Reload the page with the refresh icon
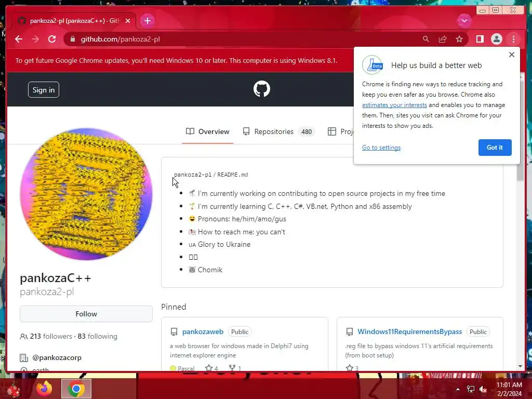The width and height of the screenshot is (532, 399). pyautogui.click(x=52, y=39)
